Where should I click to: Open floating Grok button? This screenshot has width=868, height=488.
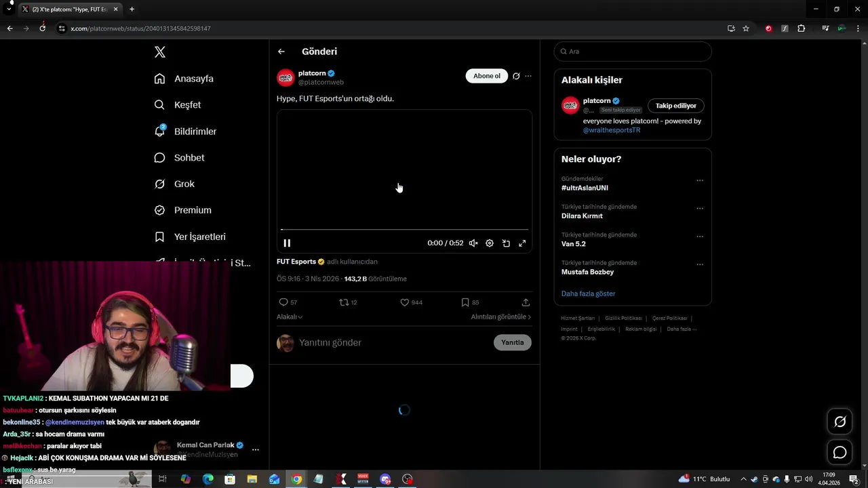[x=840, y=422]
